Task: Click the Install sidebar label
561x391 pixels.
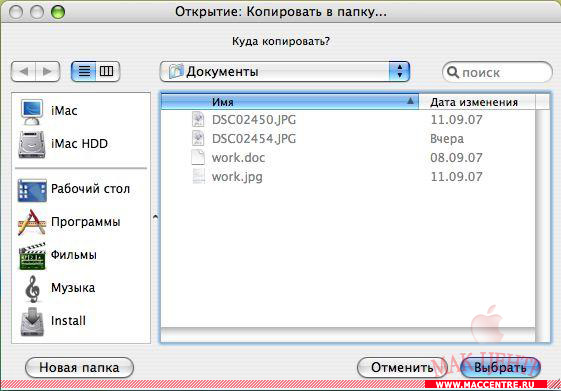Action: pyautogui.click(x=68, y=321)
